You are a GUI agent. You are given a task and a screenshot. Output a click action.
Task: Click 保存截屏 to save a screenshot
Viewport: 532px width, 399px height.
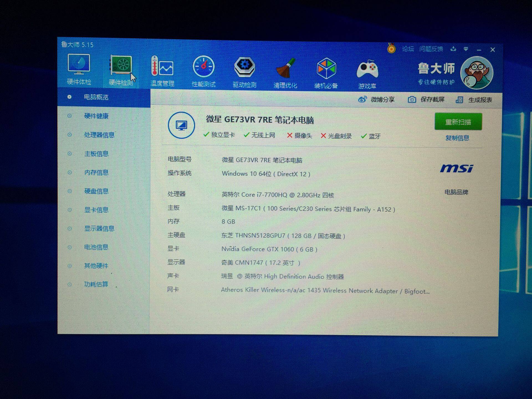pos(426,99)
